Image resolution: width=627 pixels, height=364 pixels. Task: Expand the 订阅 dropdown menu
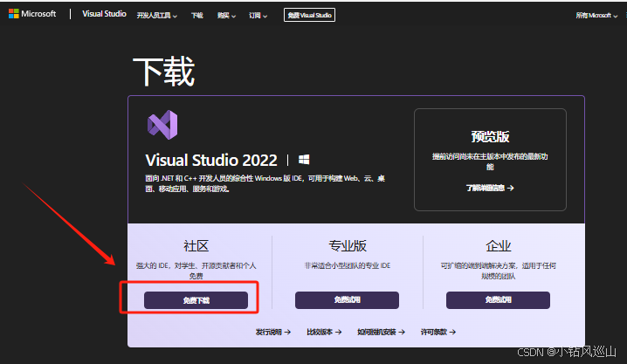tap(258, 16)
